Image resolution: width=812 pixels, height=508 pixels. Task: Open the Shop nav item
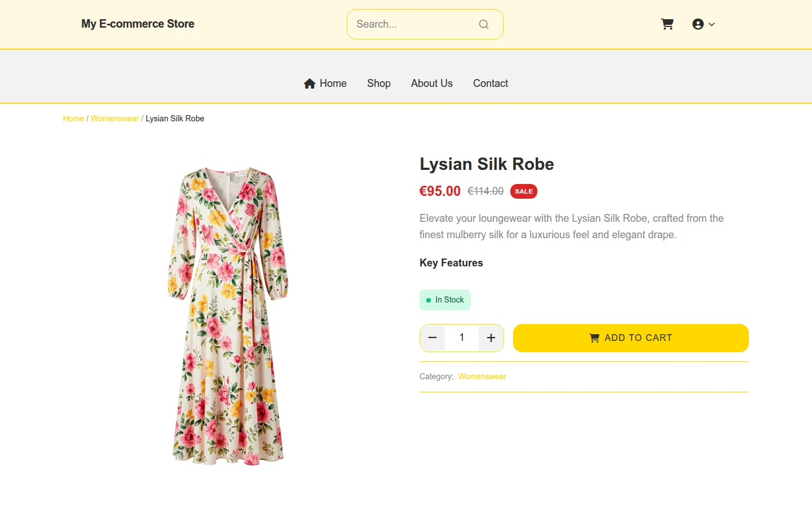379,84
